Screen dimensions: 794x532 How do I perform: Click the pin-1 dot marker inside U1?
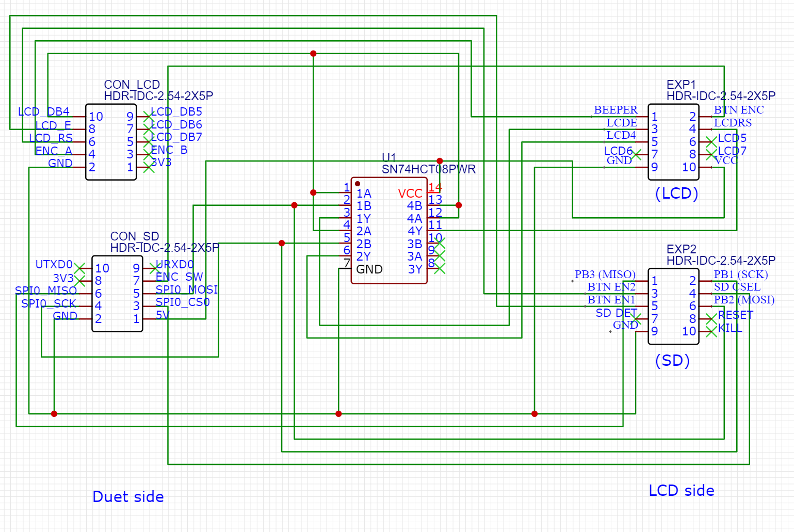tap(358, 184)
